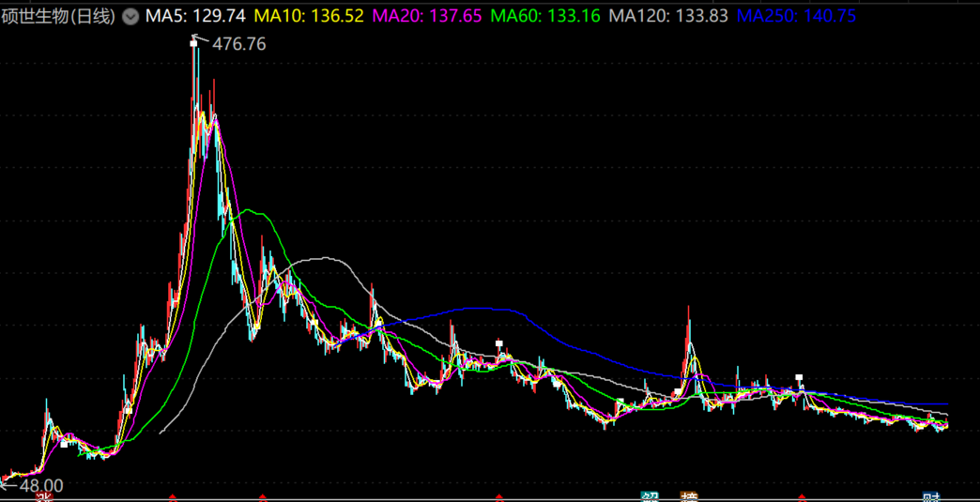Screen dimensions: 980x502
Task: Click the 48.00 lowest price label
Action: coord(40,486)
